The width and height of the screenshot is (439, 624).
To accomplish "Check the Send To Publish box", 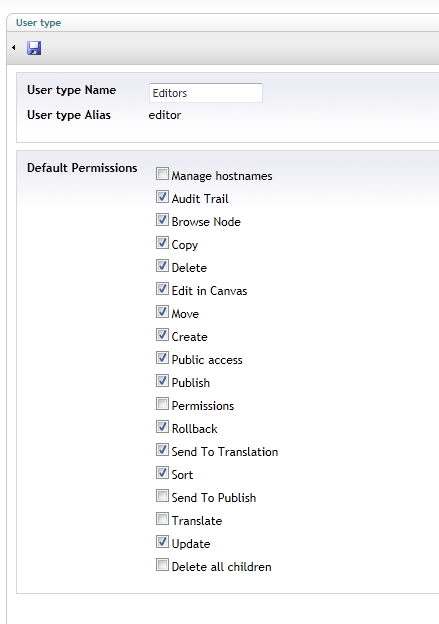I will [162, 495].
